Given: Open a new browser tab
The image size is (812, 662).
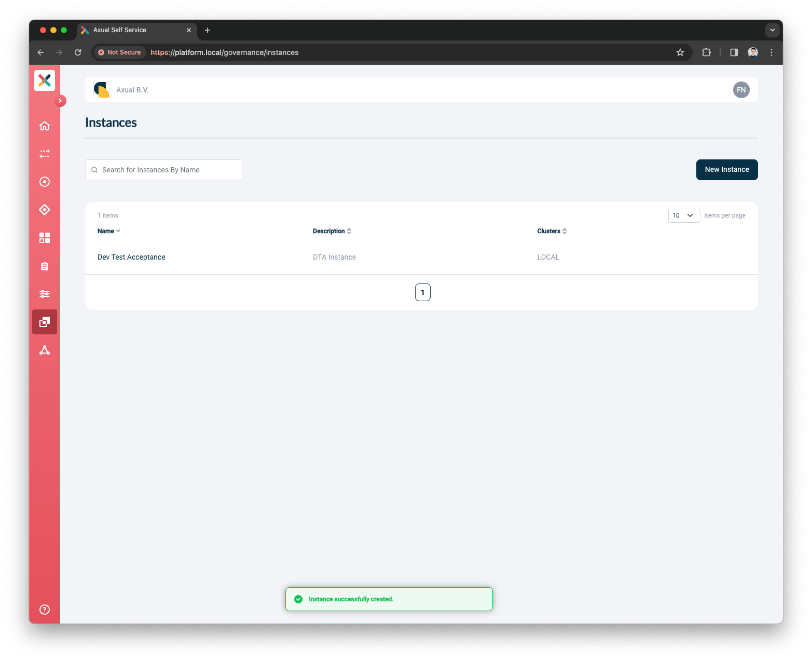Looking at the screenshot, I should click(x=208, y=30).
